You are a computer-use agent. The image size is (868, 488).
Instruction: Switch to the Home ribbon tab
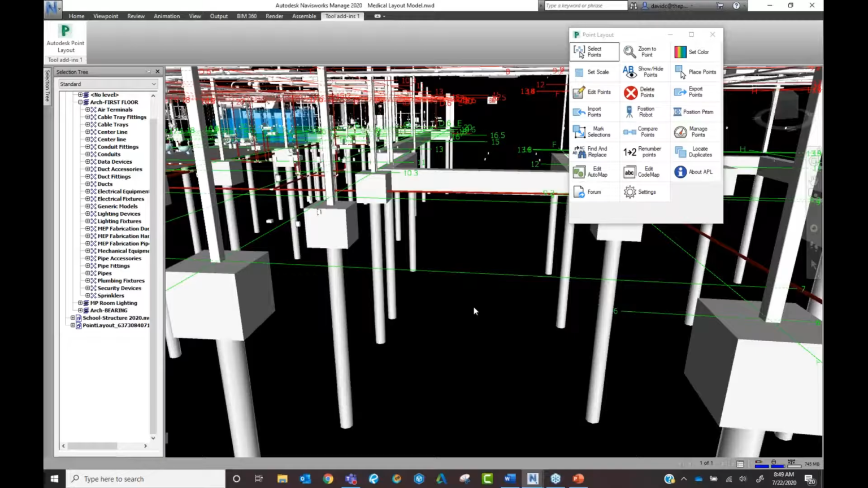76,16
